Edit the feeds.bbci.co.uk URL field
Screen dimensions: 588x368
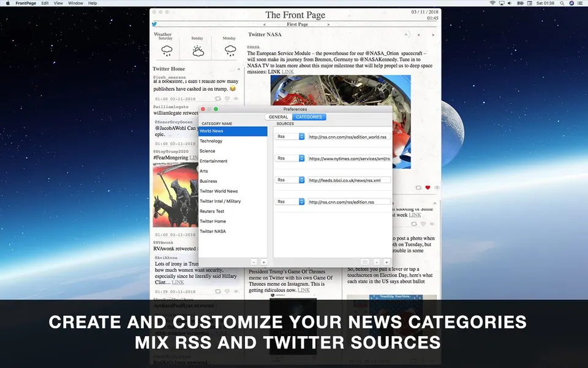coord(349,180)
